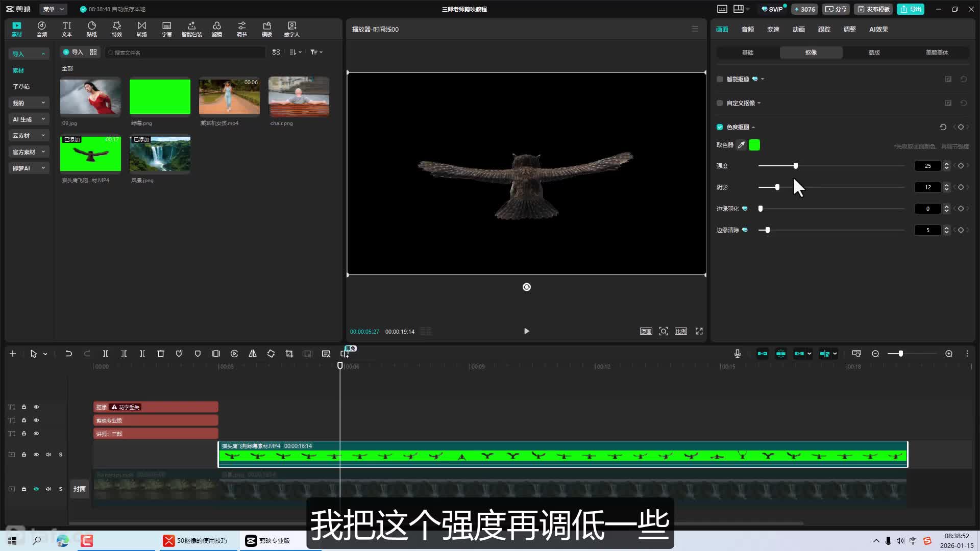Click the eyedropper color picker tool
The height and width of the screenshot is (551, 980).
[741, 145]
